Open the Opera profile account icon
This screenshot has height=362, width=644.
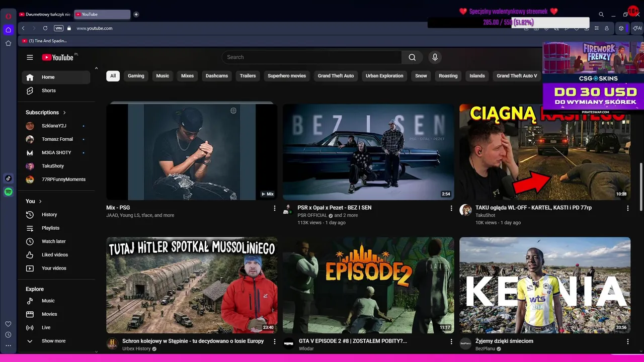(607, 28)
